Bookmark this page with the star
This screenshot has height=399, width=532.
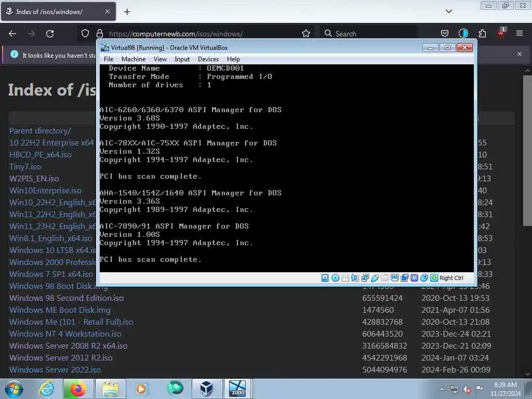(306, 34)
